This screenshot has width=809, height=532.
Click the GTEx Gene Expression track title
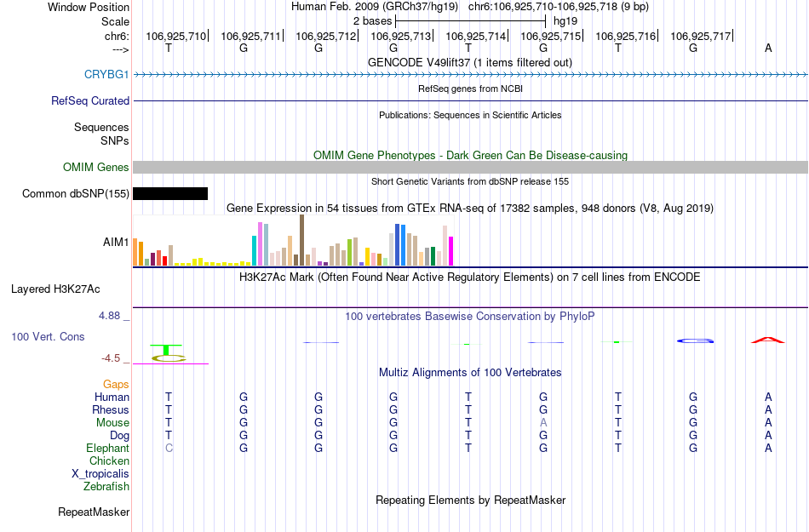[x=470, y=209]
